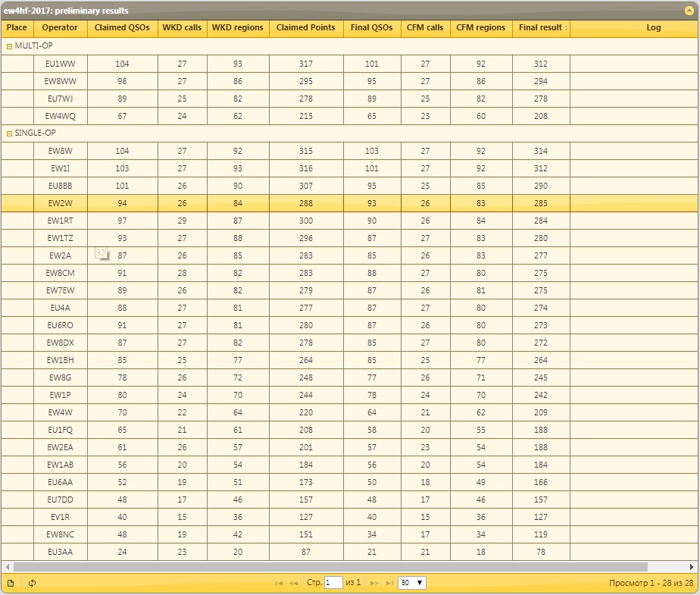This screenshot has height=595, width=700.
Task: Sort by Final result column header
Action: [540, 28]
